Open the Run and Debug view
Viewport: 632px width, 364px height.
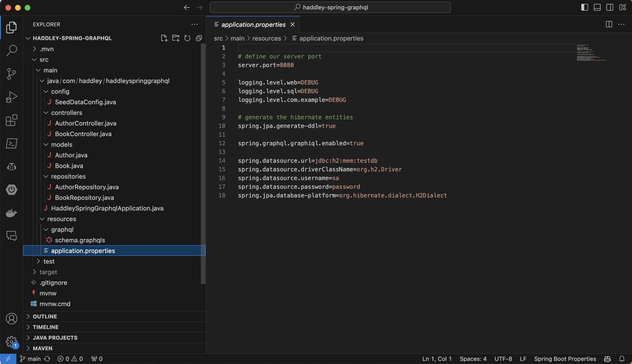pyautogui.click(x=11, y=97)
